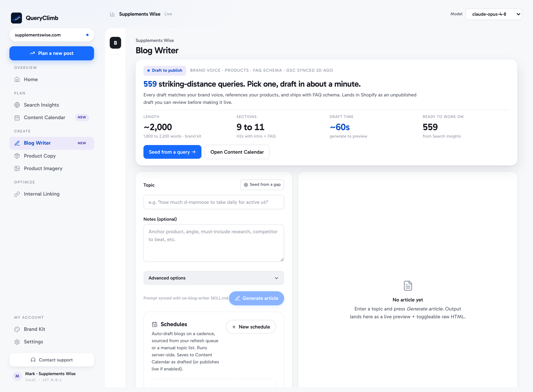Navigate to Content Calendar in the sidebar
Screen dimensions: 533x392
[52, 118]
